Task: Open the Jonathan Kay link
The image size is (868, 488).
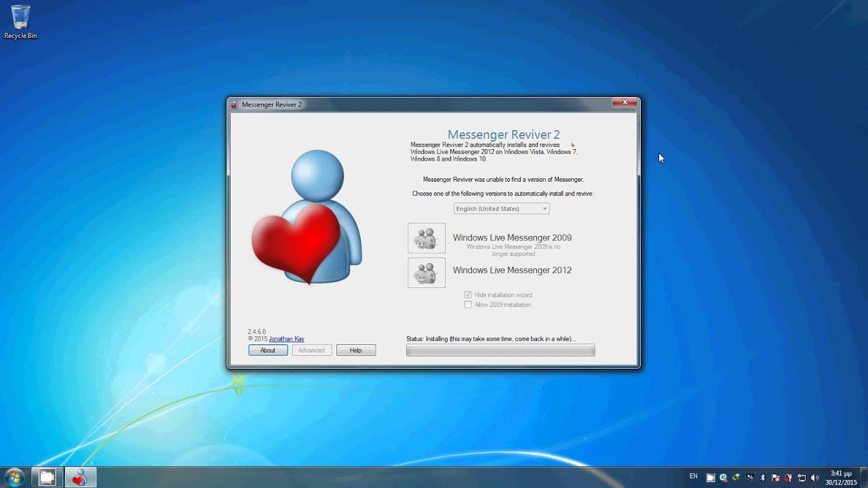Action: 286,339
